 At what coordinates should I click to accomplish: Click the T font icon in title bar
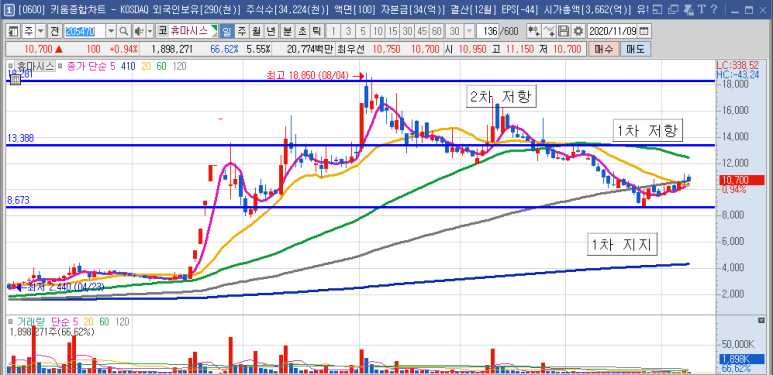[701, 9]
